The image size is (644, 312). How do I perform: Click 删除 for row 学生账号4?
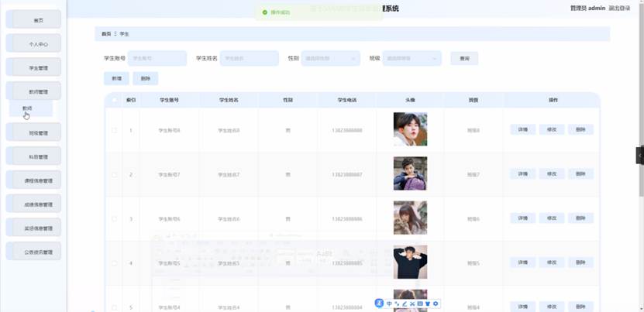(580, 307)
